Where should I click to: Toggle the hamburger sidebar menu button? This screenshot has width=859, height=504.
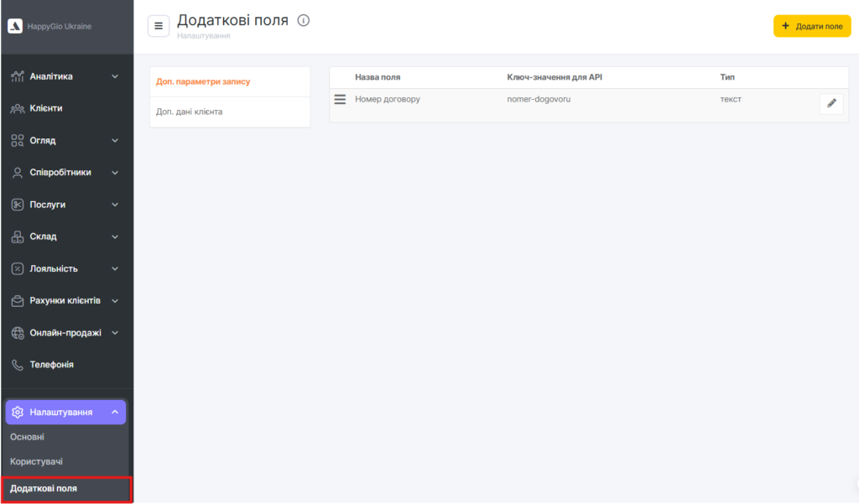pos(159,26)
